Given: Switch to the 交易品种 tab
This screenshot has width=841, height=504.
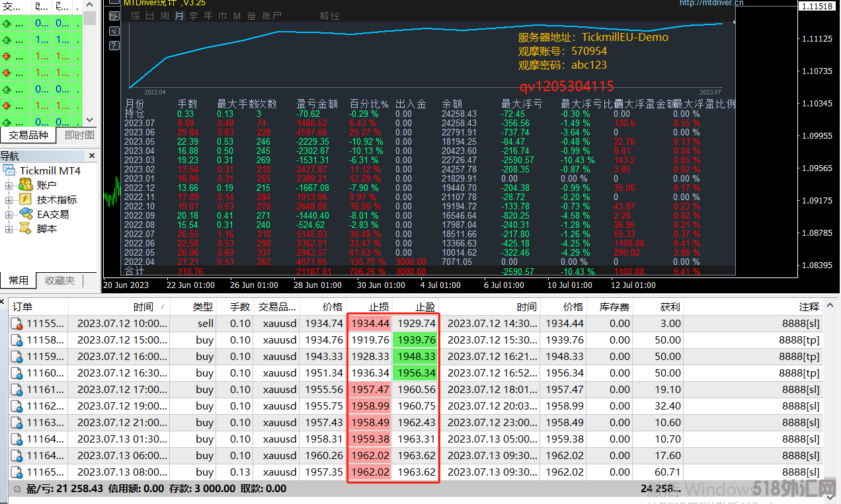Looking at the screenshot, I should pyautogui.click(x=28, y=135).
